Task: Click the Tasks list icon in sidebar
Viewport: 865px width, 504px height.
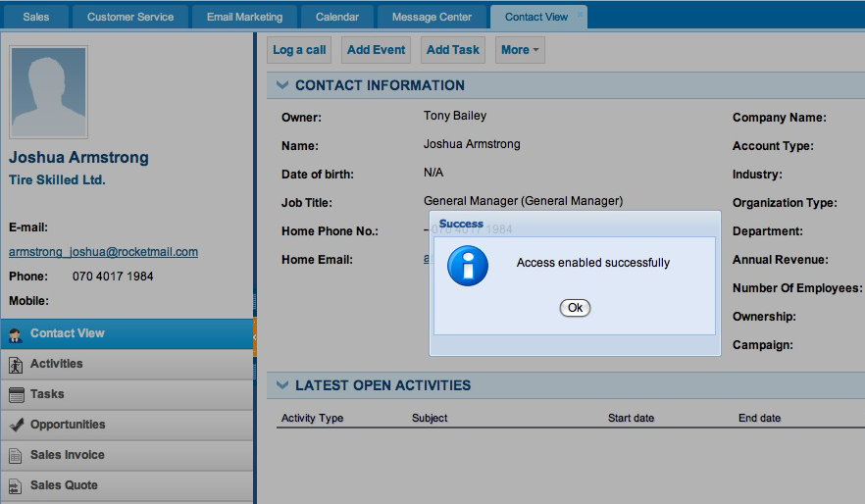Action: pyautogui.click(x=16, y=395)
